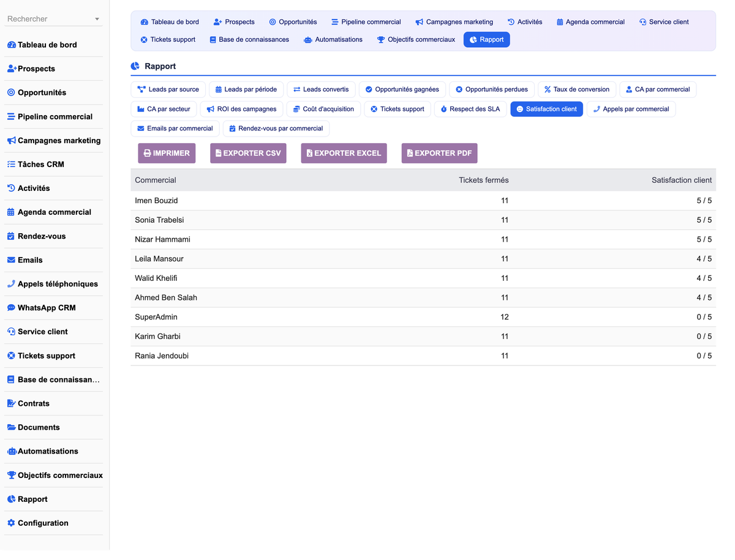The image size is (735, 560).
Task: Switch to Service client top tab
Action: click(x=664, y=22)
